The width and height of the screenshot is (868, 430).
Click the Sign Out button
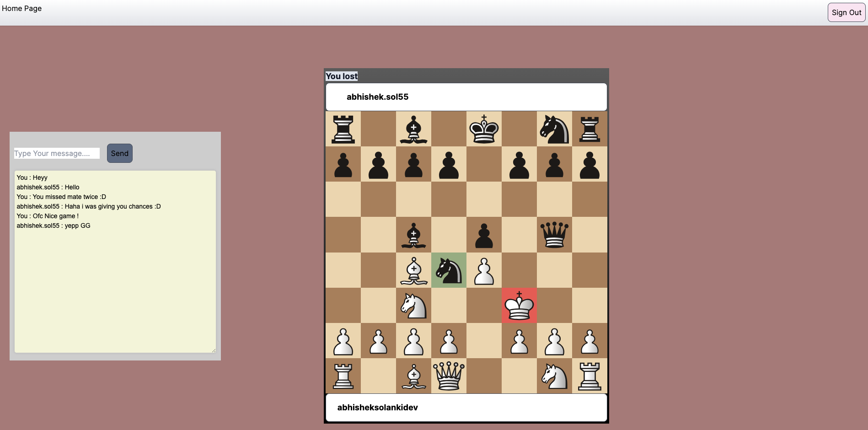click(846, 12)
